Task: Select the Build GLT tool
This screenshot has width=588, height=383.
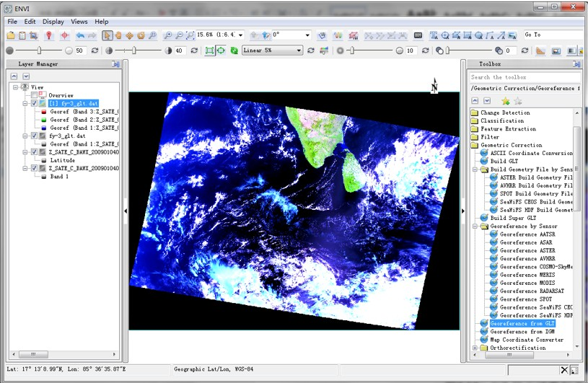Action: click(504, 161)
